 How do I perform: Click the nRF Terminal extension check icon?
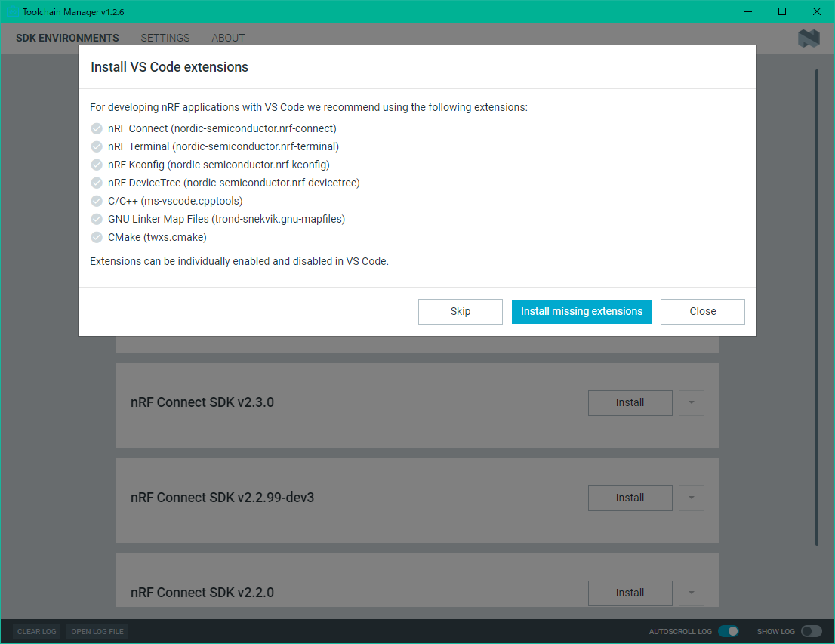(x=97, y=146)
